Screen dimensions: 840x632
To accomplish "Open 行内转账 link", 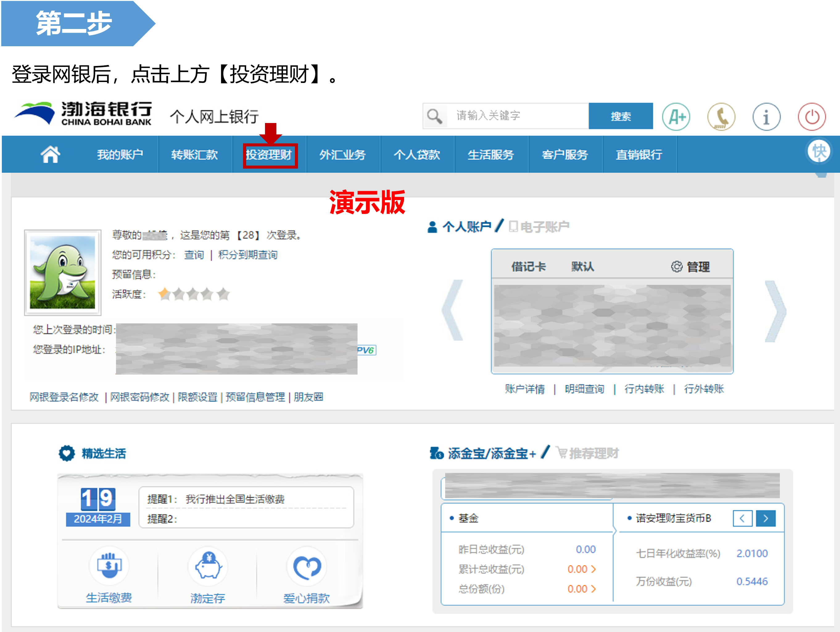I will pyautogui.click(x=644, y=389).
